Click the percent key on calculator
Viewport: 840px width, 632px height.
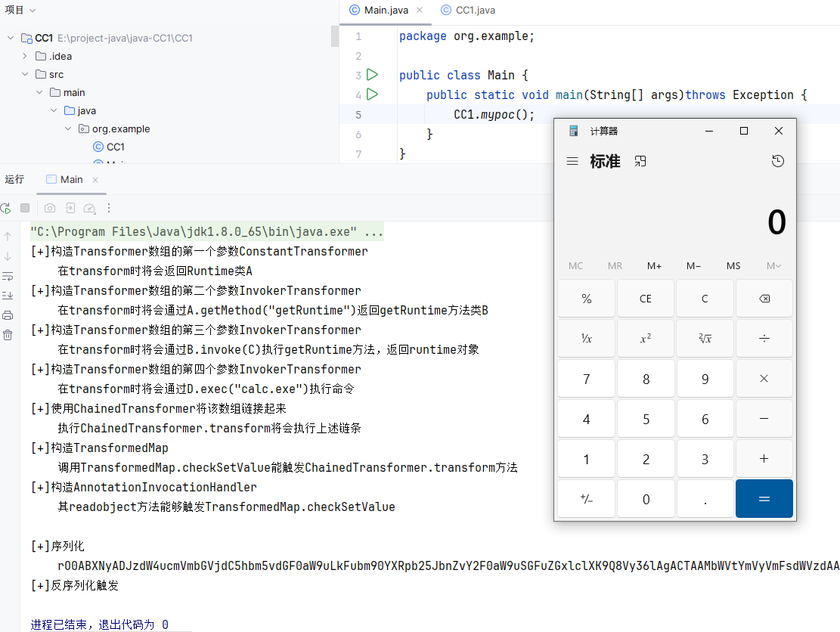pos(587,299)
